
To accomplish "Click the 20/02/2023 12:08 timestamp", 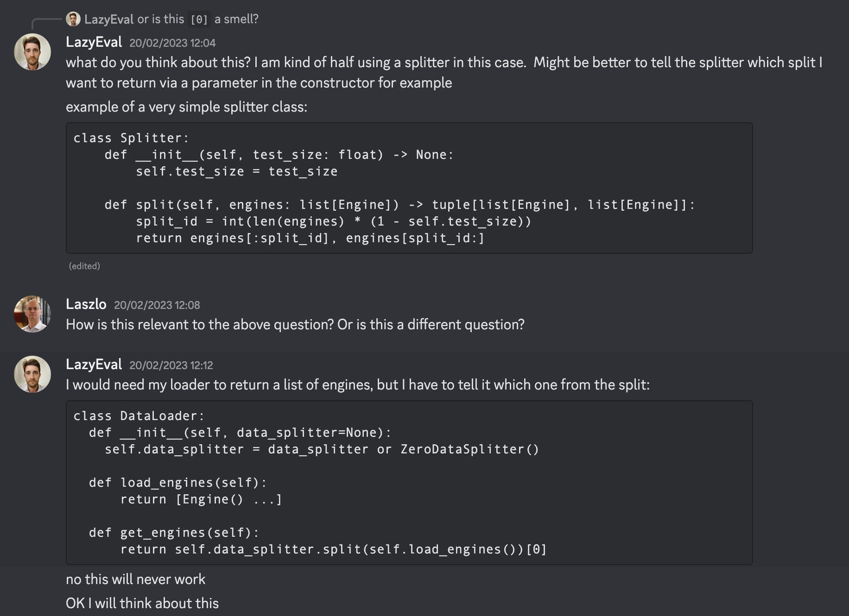I will [157, 305].
